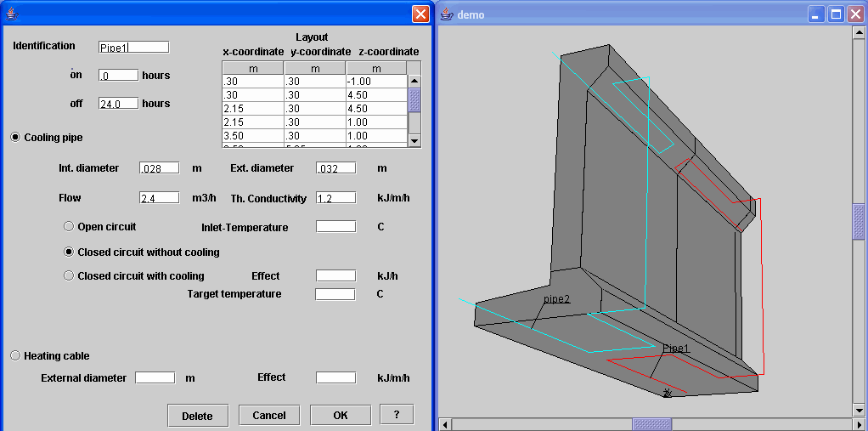Image resolution: width=868 pixels, height=431 pixels.
Task: Click demo window vertical scroll down arrow
Action: click(858, 410)
